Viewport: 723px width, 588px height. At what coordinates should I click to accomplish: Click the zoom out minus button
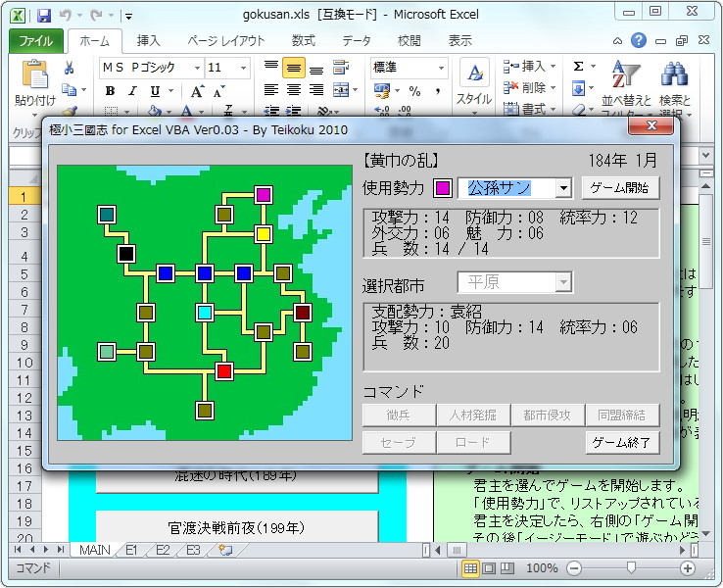point(574,568)
